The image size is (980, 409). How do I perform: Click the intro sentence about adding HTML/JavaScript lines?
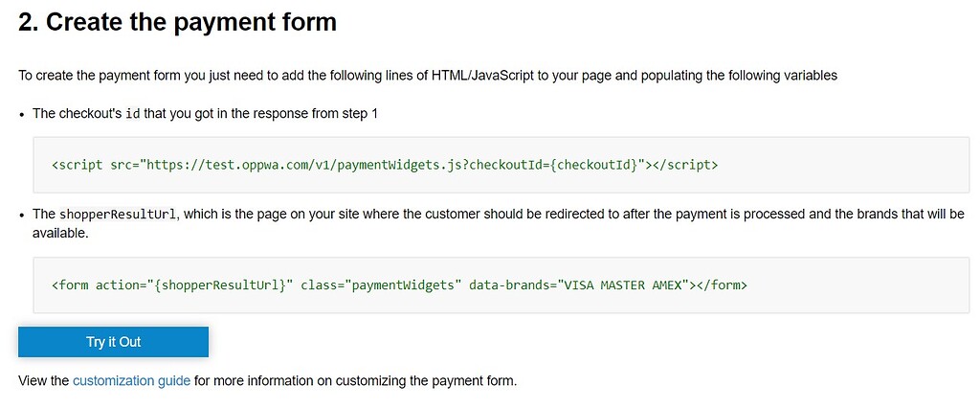[x=428, y=77]
